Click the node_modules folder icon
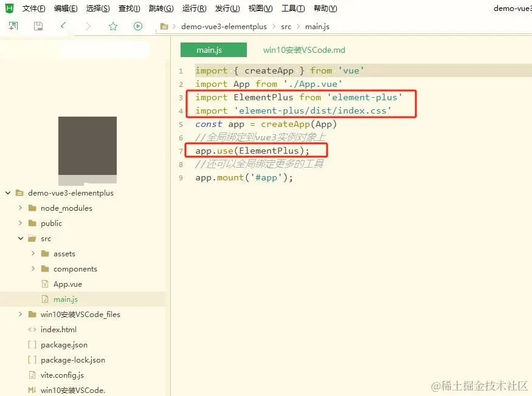This screenshot has width=532, height=396. click(32, 208)
